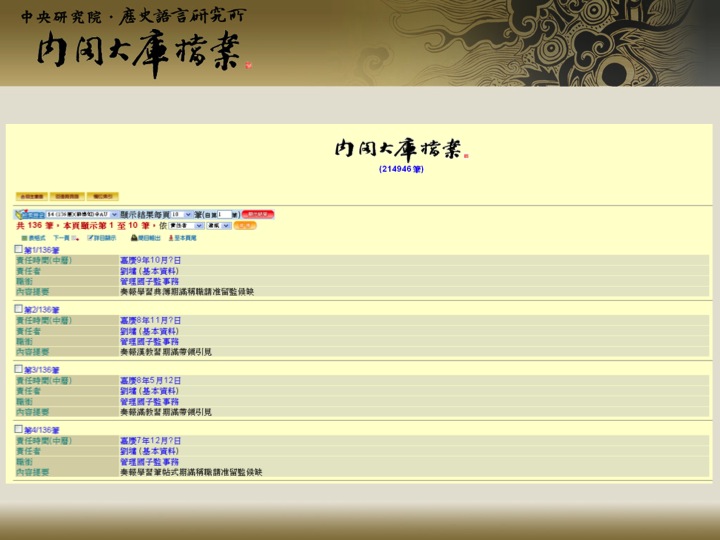Tick the checkbox for record 第1/136筆
This screenshot has width=720, height=540.
point(18,249)
